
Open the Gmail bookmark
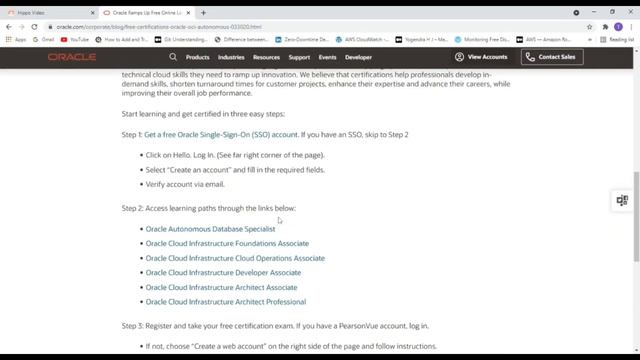pyautogui.click(x=43, y=40)
